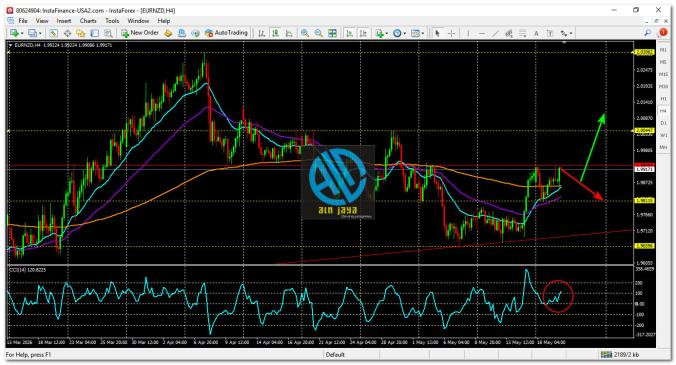Select the Vertical Line tool

468,33
